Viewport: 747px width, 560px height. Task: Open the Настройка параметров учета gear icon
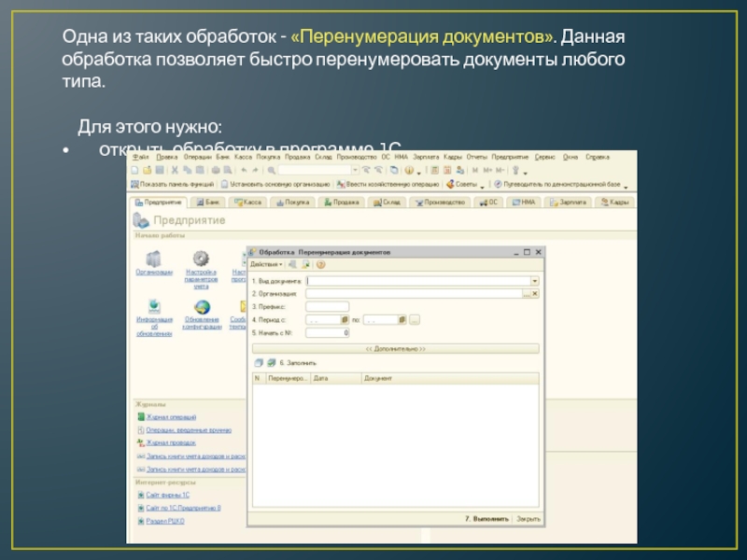[x=201, y=259]
